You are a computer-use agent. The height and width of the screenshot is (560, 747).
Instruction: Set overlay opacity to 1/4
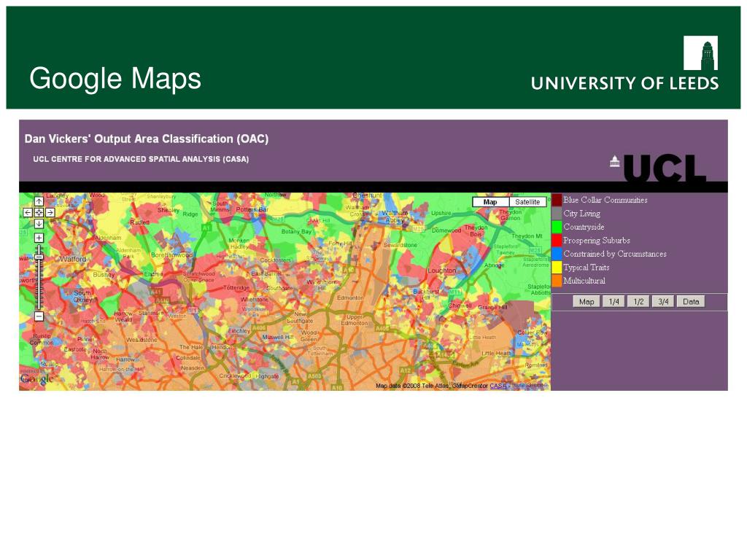614,301
